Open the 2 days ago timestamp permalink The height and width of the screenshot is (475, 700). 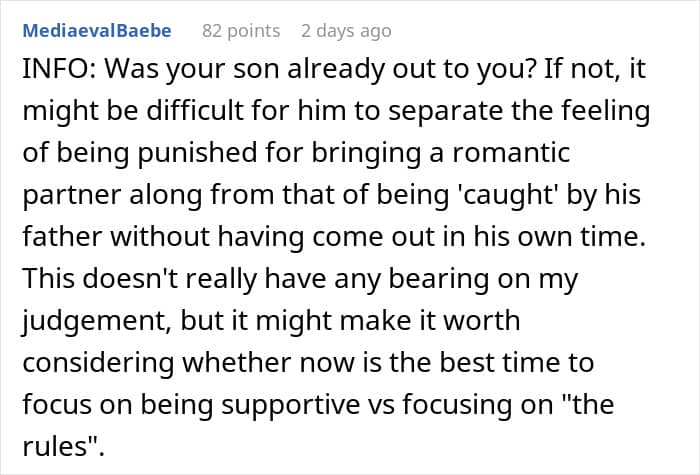(x=346, y=31)
